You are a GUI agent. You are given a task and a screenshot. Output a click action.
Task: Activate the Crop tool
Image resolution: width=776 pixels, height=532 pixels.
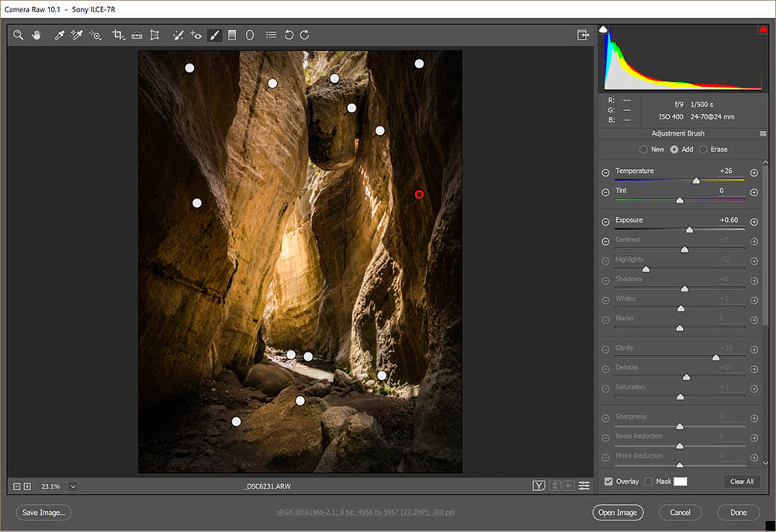coord(118,35)
